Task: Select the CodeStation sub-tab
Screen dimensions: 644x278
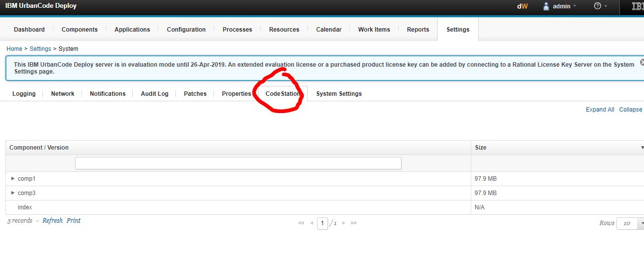Action: (x=282, y=94)
